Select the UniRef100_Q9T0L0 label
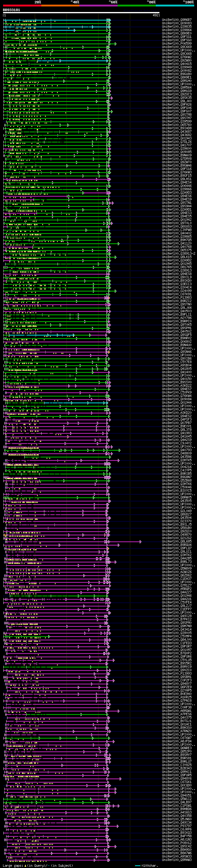The image size is (197, 868). [x=177, y=223]
